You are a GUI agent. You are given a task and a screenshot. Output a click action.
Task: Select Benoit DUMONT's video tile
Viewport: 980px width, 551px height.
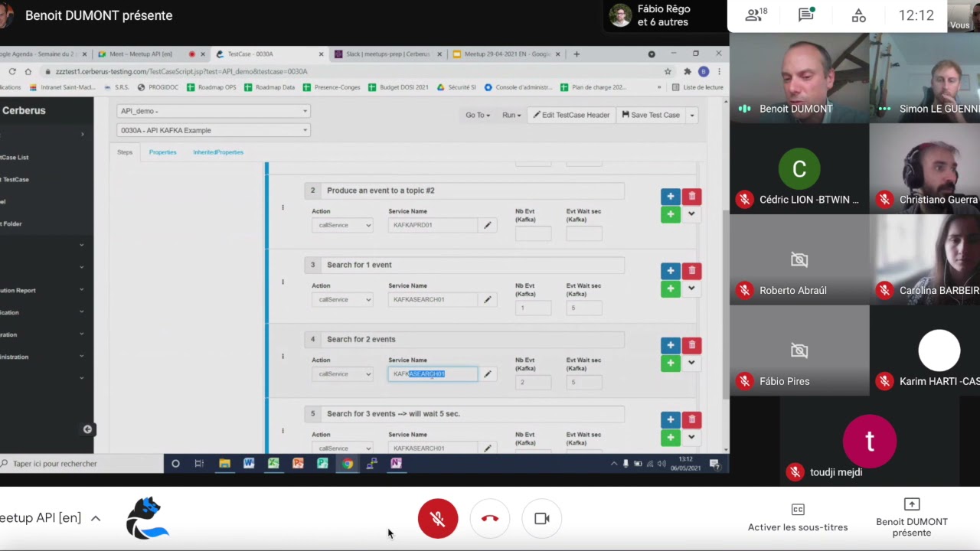[799, 77]
